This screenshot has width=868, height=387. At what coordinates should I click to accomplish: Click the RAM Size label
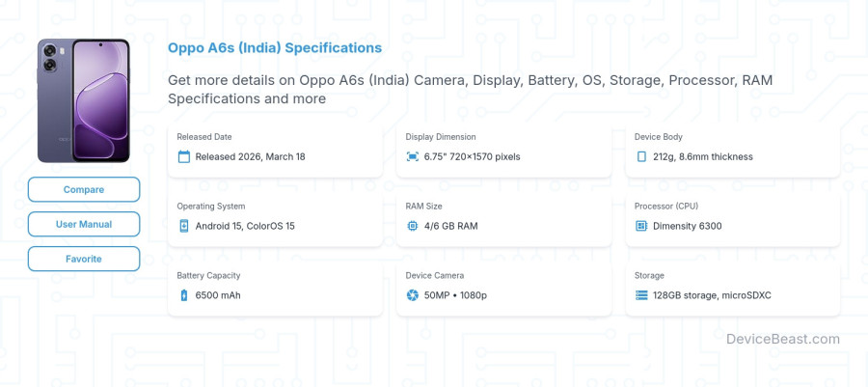click(423, 206)
